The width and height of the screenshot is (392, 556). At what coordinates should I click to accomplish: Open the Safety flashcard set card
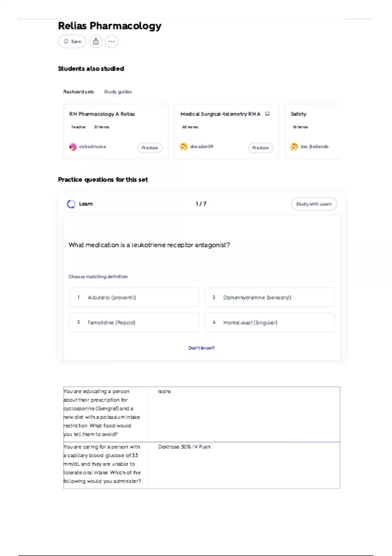[312, 131]
